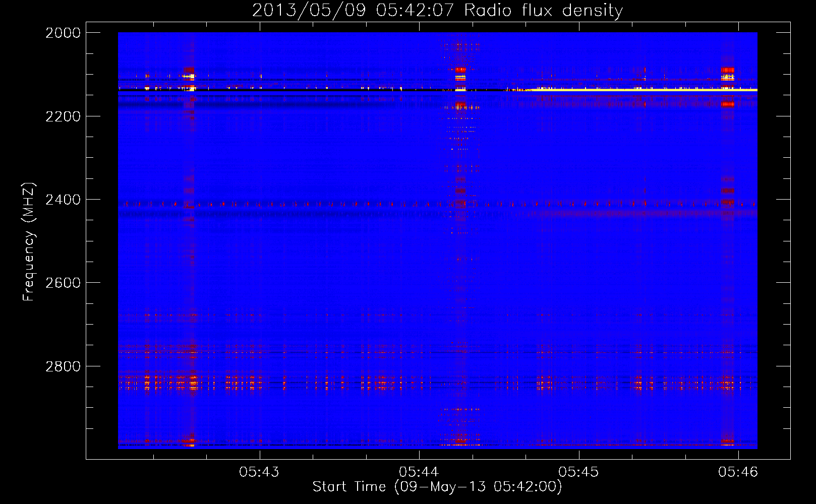
Task: Select the 2400 frequency tick label
Action: pos(63,200)
